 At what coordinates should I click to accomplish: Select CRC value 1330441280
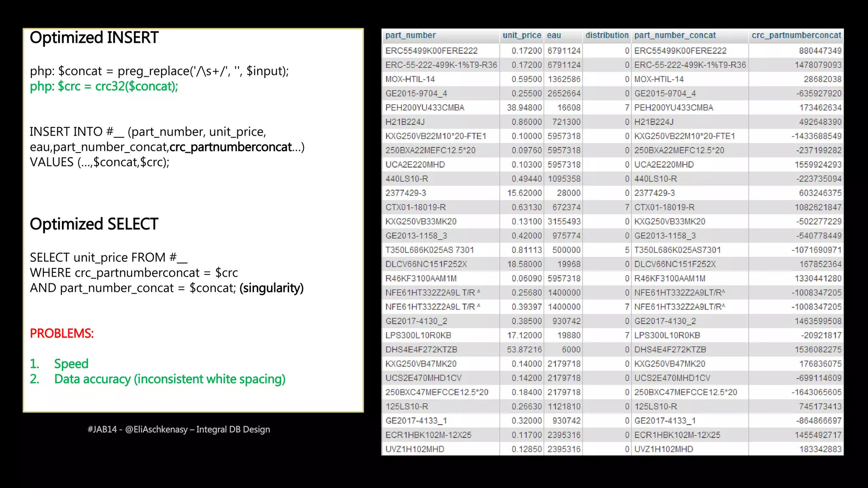click(x=818, y=278)
